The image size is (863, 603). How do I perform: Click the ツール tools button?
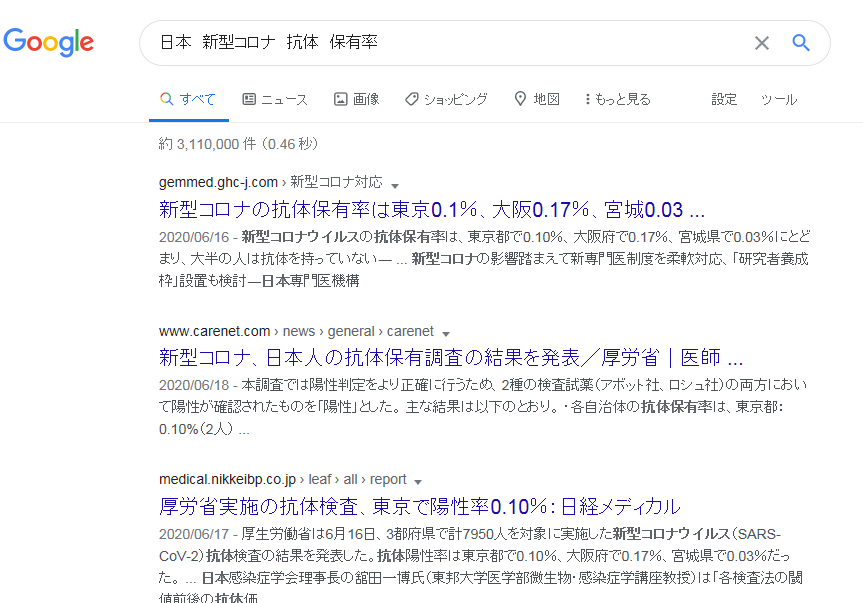[779, 99]
